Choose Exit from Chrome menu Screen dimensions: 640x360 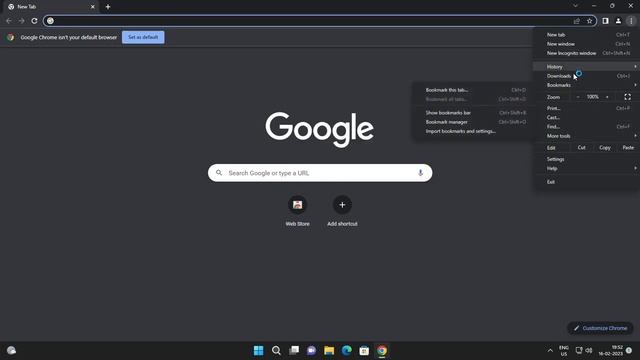pos(586,182)
